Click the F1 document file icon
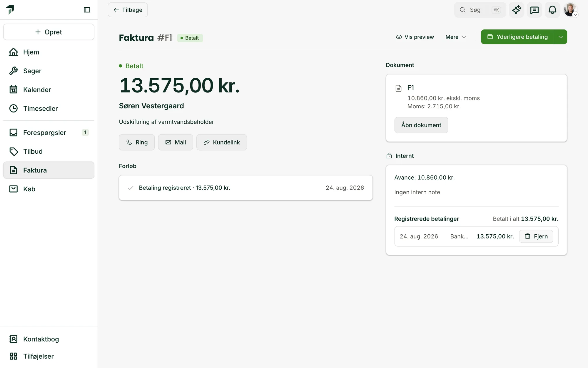 click(x=398, y=88)
